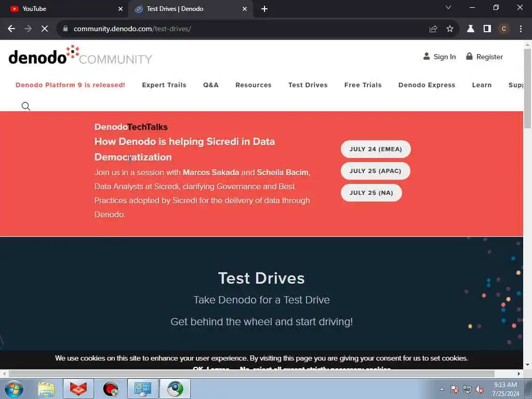Click the Test Drives page heading

[x=261, y=278]
